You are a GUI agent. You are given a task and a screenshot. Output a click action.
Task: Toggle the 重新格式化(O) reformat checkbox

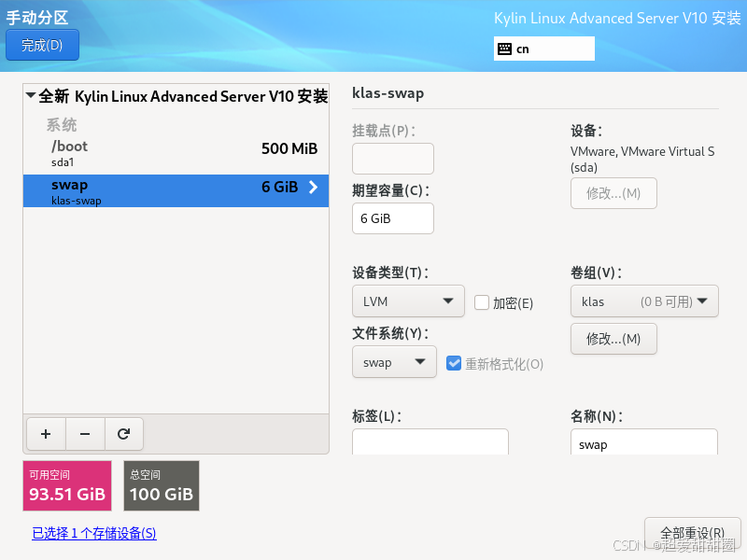(454, 363)
